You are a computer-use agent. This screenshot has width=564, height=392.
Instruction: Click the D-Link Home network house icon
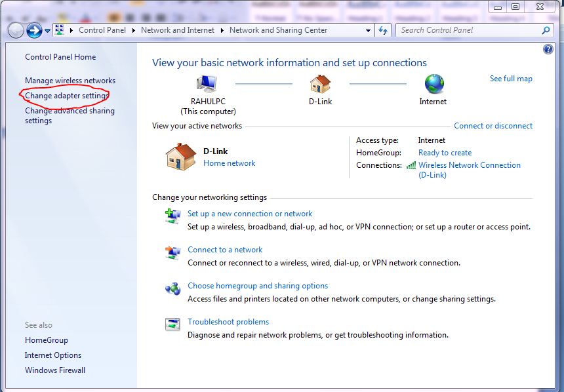click(181, 157)
